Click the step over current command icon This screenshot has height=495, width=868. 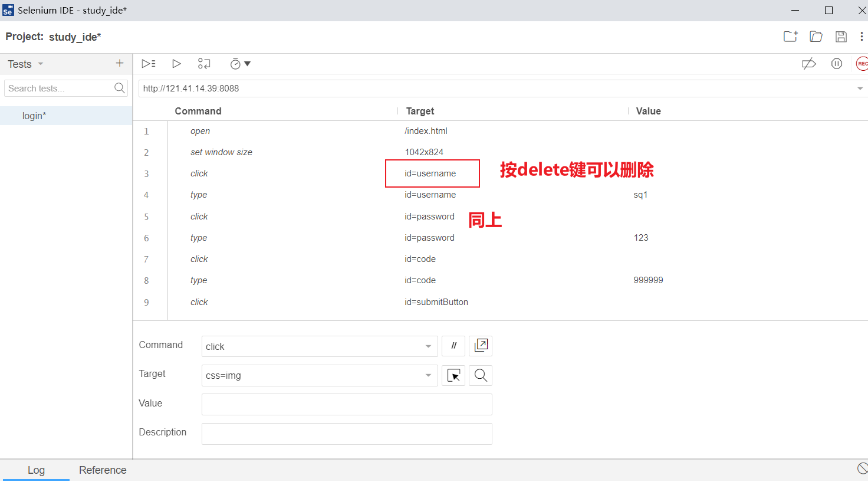tap(204, 64)
